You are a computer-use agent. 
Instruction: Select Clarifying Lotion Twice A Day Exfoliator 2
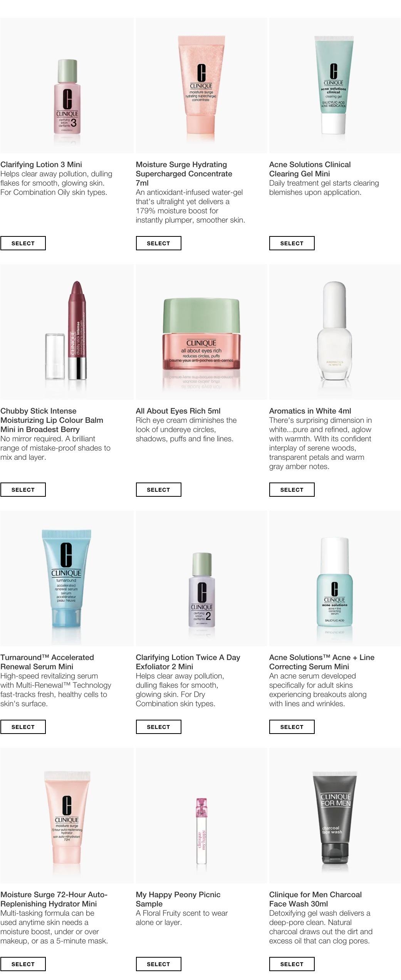(x=158, y=727)
